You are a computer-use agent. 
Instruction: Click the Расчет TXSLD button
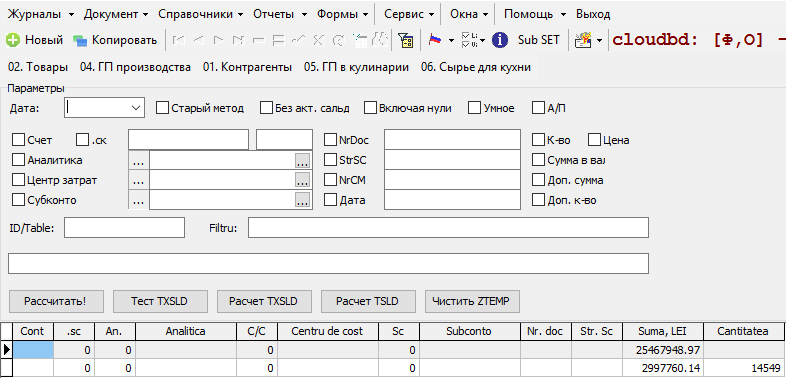(264, 301)
